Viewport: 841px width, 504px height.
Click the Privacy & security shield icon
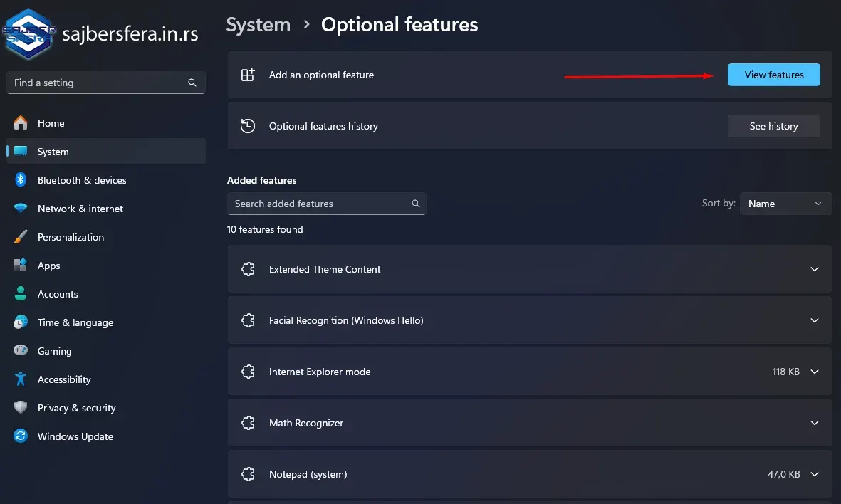[x=21, y=408]
